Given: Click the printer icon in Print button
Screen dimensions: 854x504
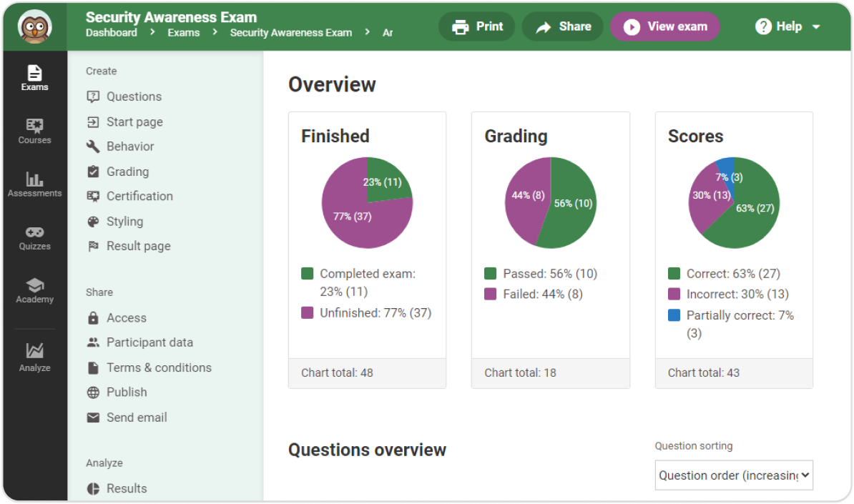Looking at the screenshot, I should 460,26.
